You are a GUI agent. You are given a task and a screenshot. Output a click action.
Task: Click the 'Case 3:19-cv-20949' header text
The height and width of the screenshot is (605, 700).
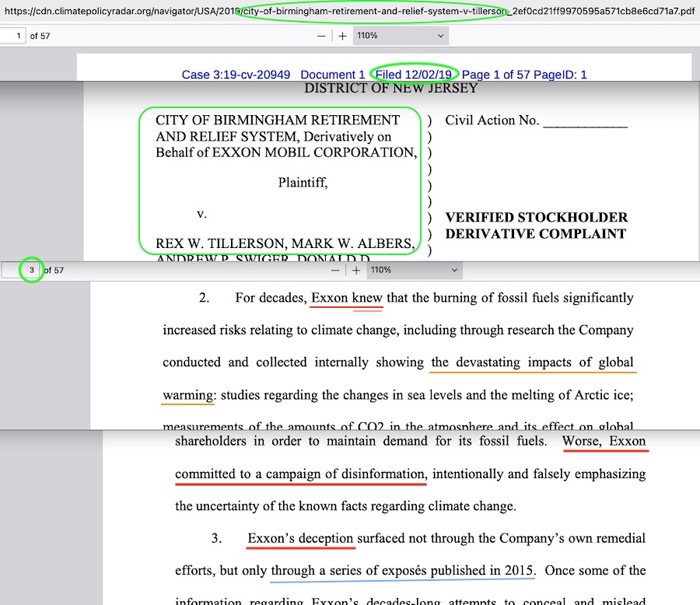(x=236, y=75)
